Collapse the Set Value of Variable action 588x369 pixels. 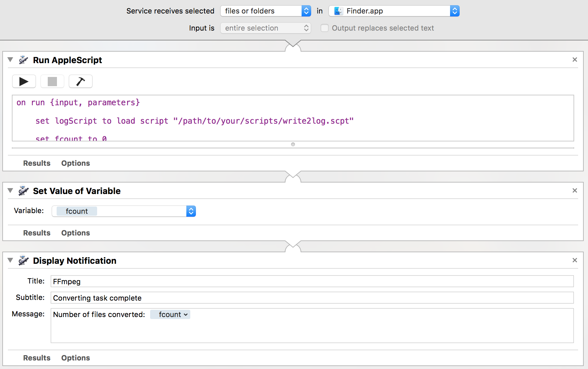point(10,190)
